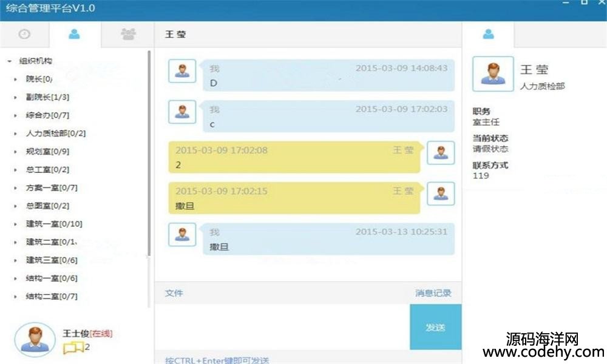This screenshot has width=607, height=364.
Task: Open the groups tab icon
Action: click(128, 34)
